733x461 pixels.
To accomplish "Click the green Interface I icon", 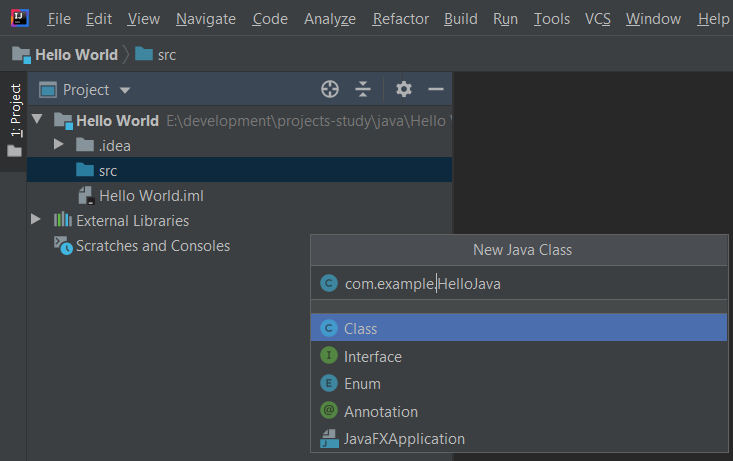I will pyautogui.click(x=329, y=355).
